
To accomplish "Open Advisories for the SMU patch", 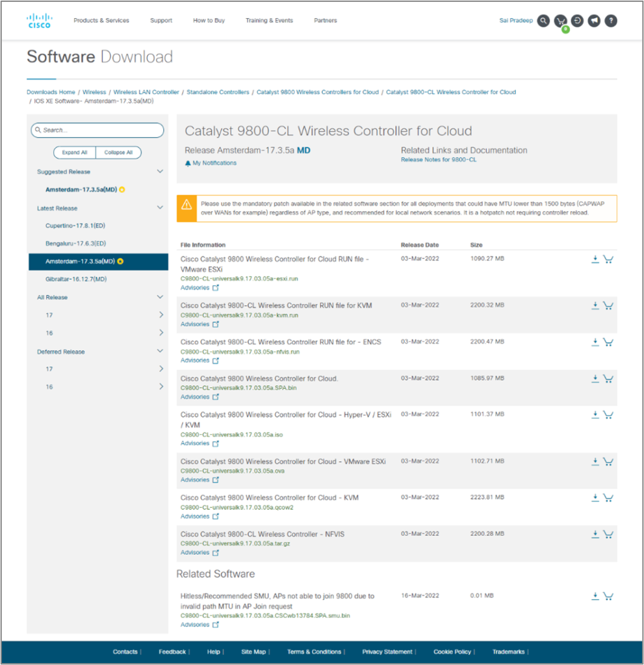I will (200, 625).
